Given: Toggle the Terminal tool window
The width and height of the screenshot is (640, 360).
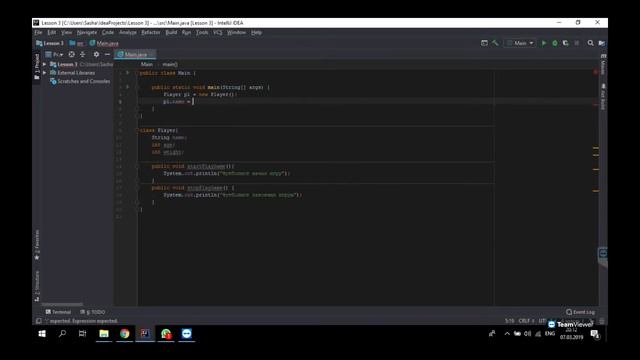Looking at the screenshot, I should [58, 312].
